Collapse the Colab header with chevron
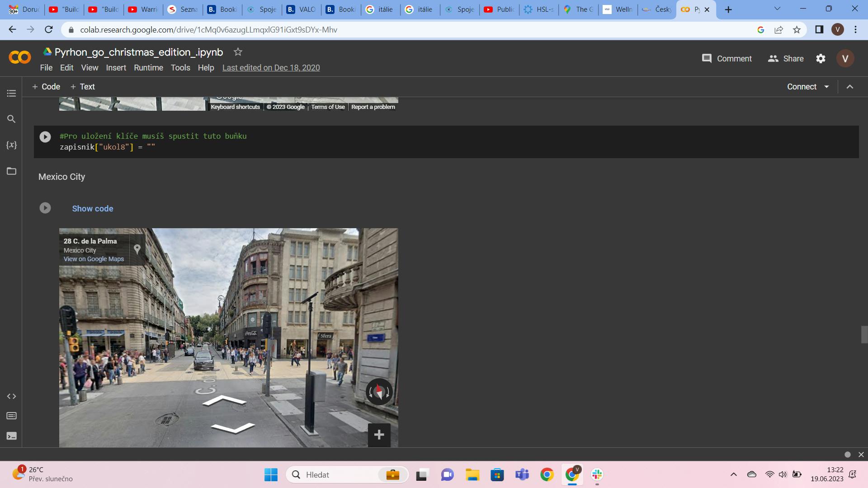The height and width of the screenshot is (488, 868). (850, 87)
